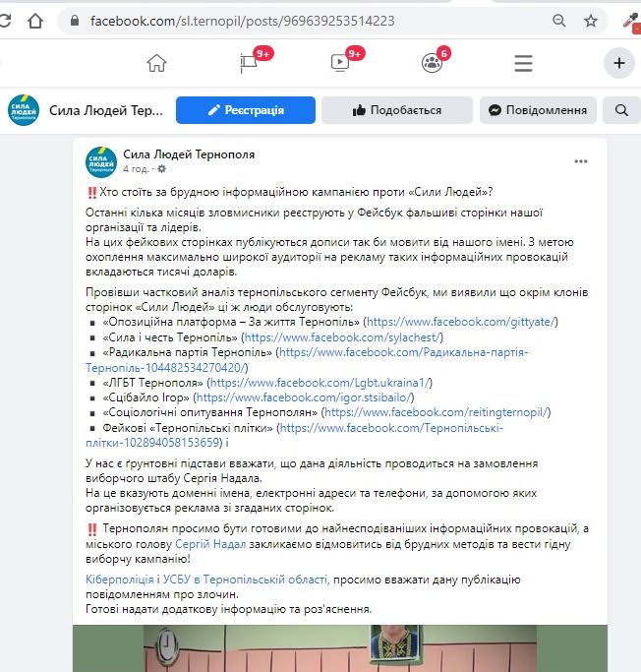Click the Реєстрація button
Viewport: 641px width, 672px height.
coord(246,110)
